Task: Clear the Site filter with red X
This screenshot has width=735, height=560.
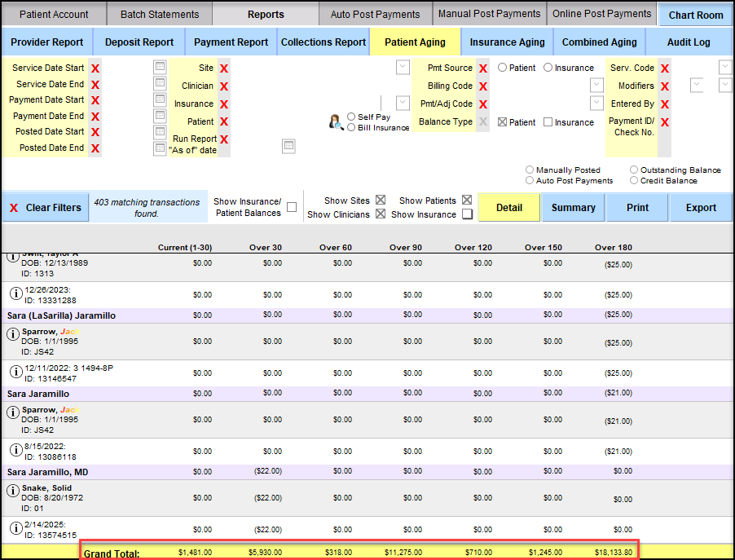Action: point(223,68)
